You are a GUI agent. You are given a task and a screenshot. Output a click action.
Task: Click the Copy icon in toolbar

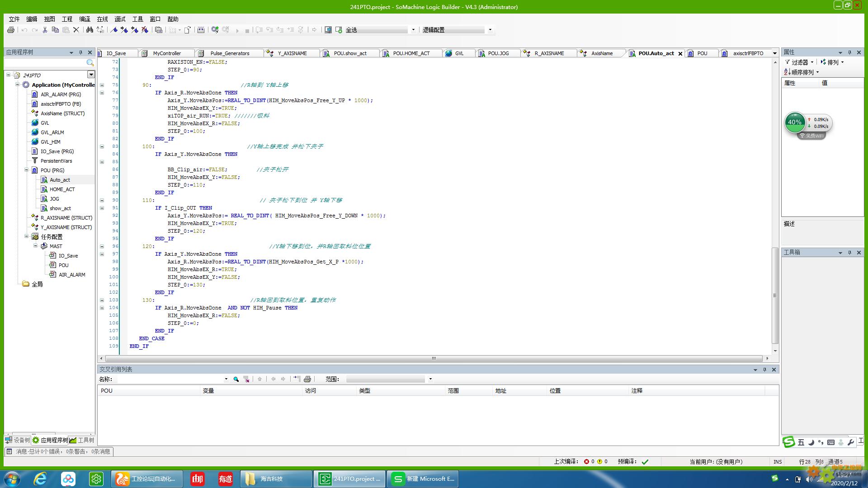[55, 30]
